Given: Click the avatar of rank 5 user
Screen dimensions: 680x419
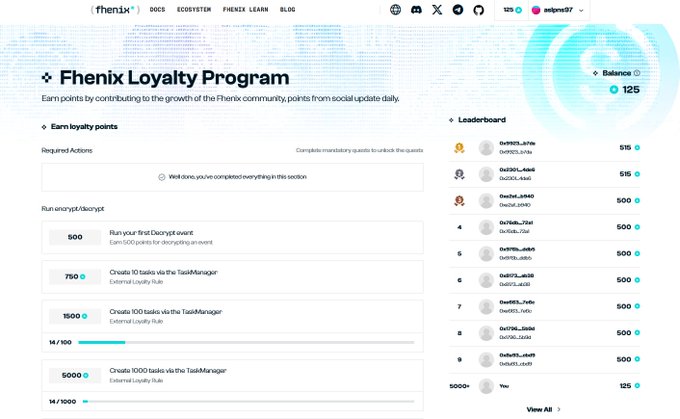Looking at the screenshot, I should [486, 254].
